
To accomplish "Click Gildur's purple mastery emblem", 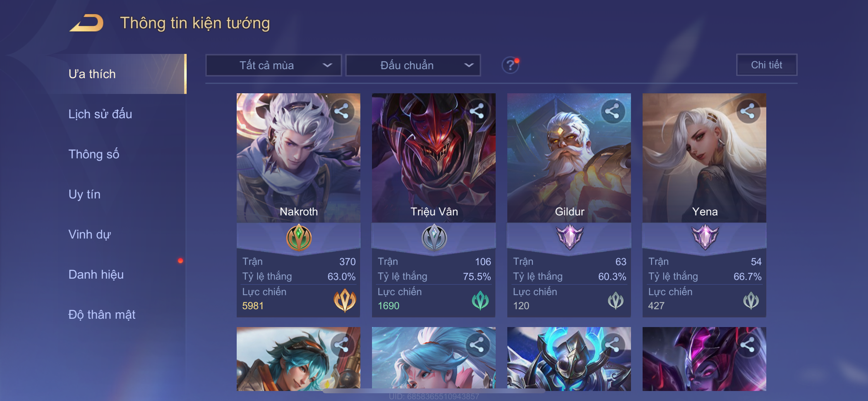I will click(569, 237).
